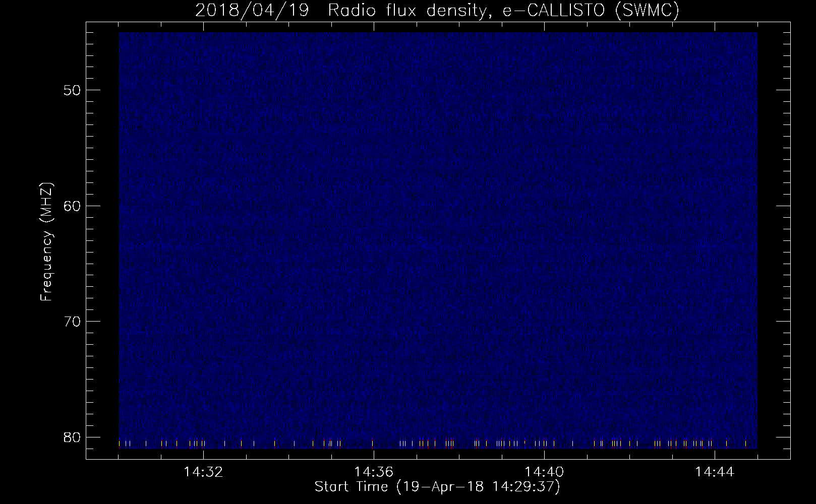Click the 50 frequency tick label
The height and width of the screenshot is (504, 816).
pyautogui.click(x=71, y=90)
